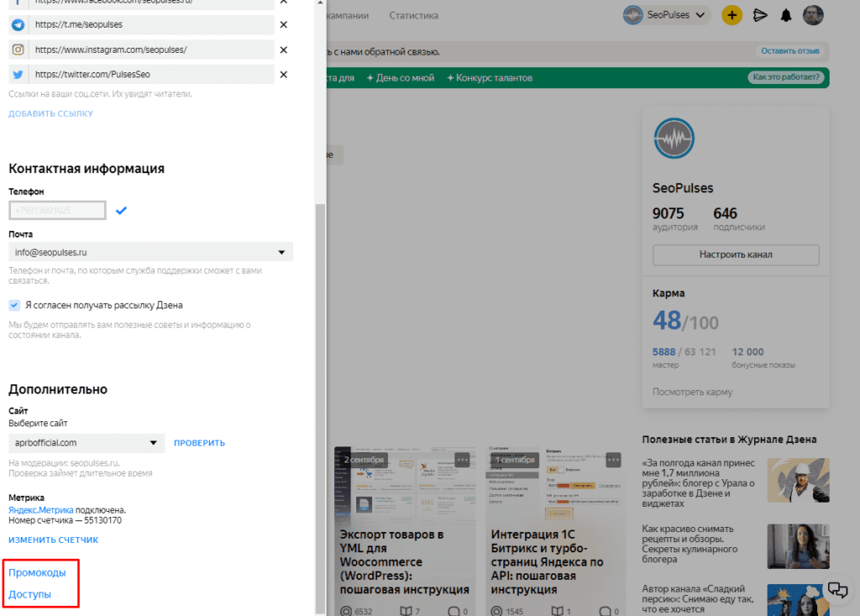The height and width of the screenshot is (616, 860).
Task: Open article Интеграция 1С Битрикс
Action: (547, 561)
